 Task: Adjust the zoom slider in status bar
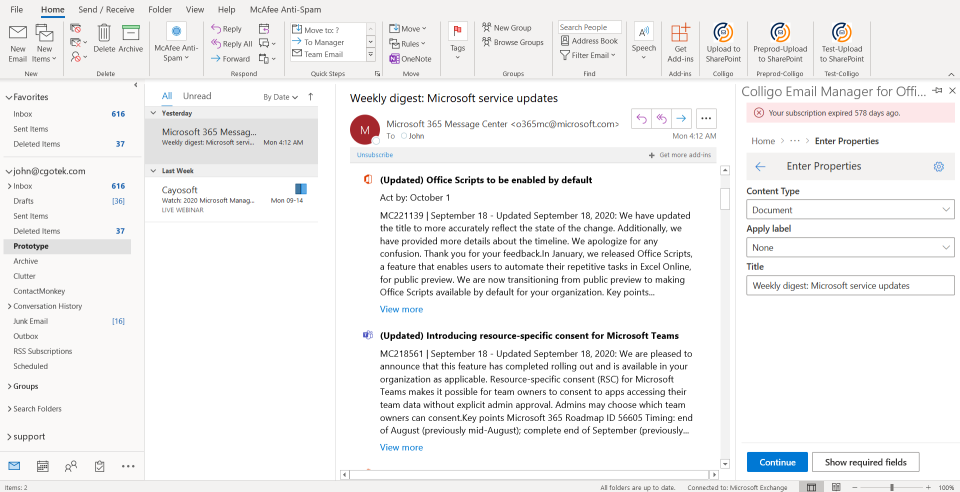pos(892,487)
